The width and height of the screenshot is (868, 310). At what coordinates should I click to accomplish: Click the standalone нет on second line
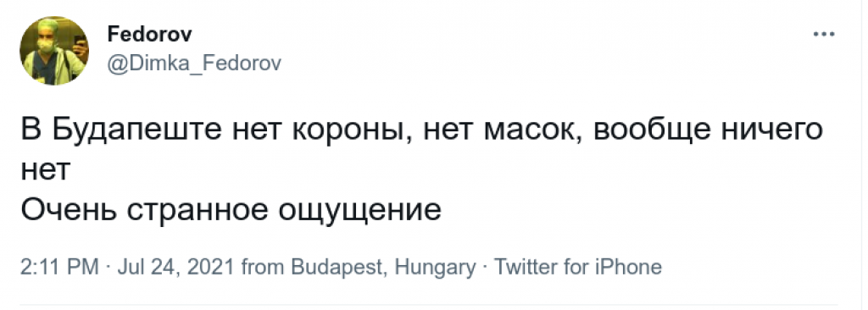(45, 172)
